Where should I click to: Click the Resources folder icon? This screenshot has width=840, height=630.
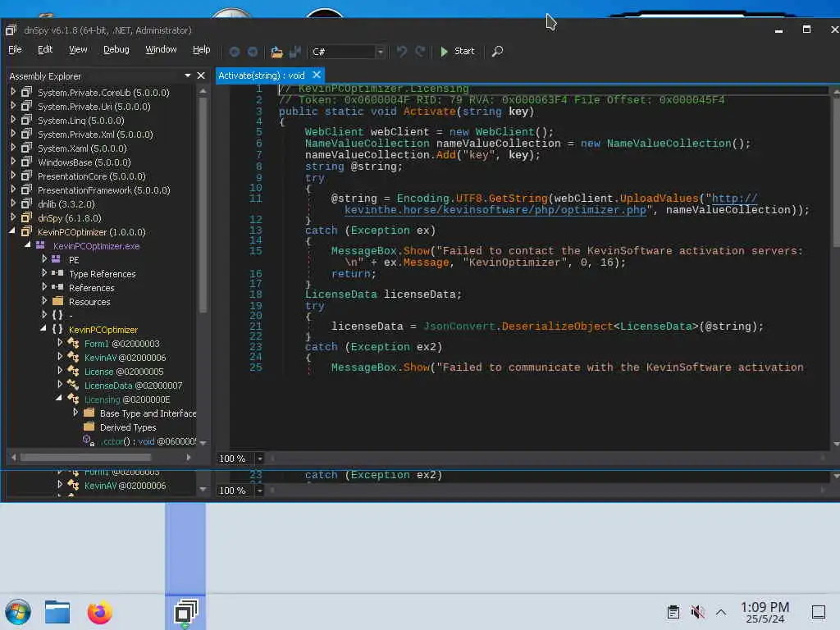click(57, 301)
